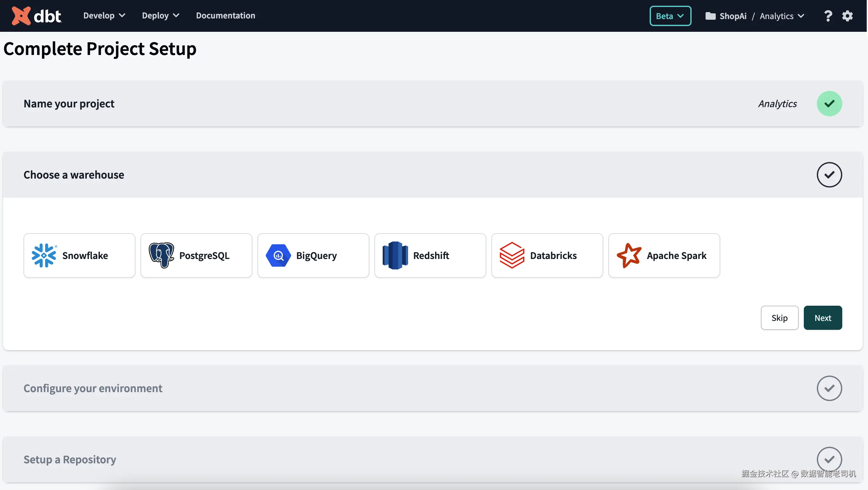
Task: Click the Apache Spark star icon
Action: click(x=629, y=255)
